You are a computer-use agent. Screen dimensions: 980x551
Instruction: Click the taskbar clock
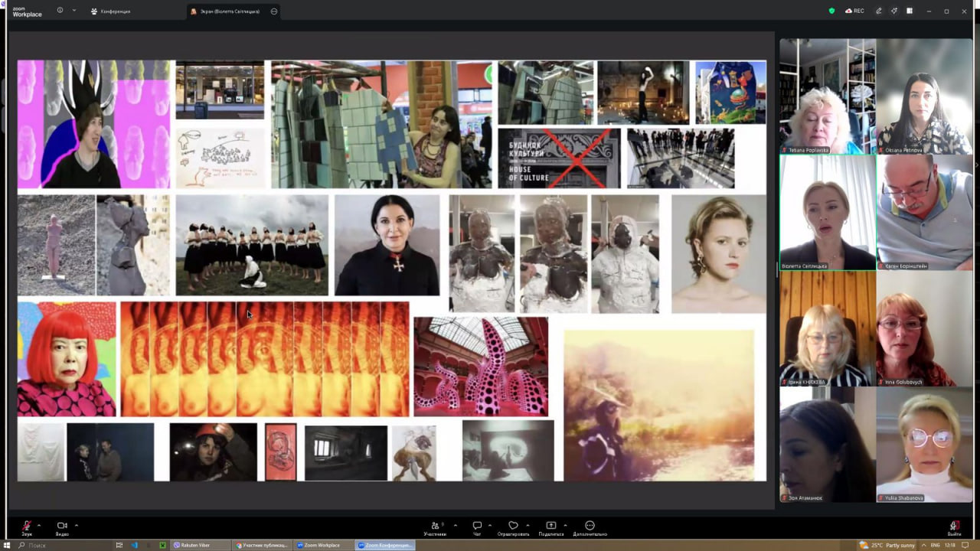click(950, 545)
